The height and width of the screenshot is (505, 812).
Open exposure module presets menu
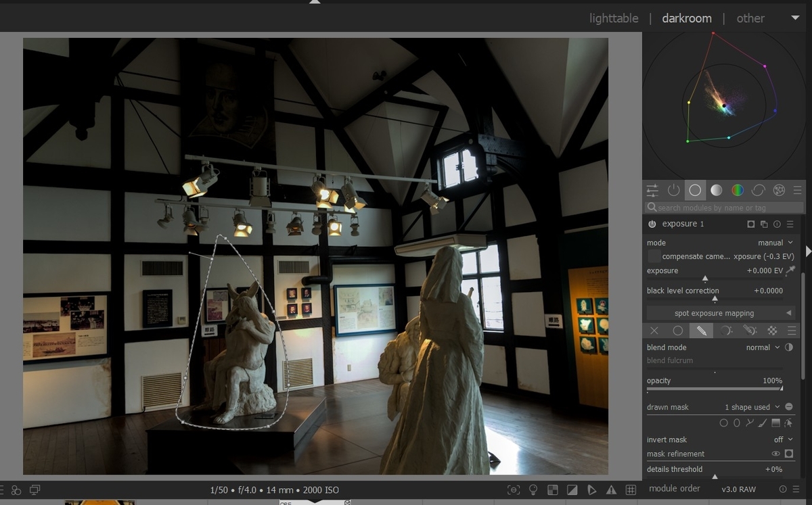pos(790,224)
